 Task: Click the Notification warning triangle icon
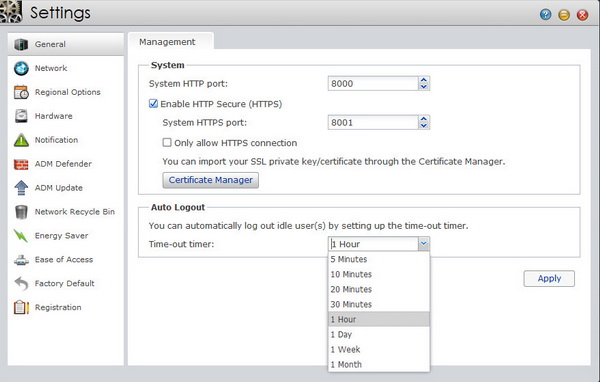[21, 140]
